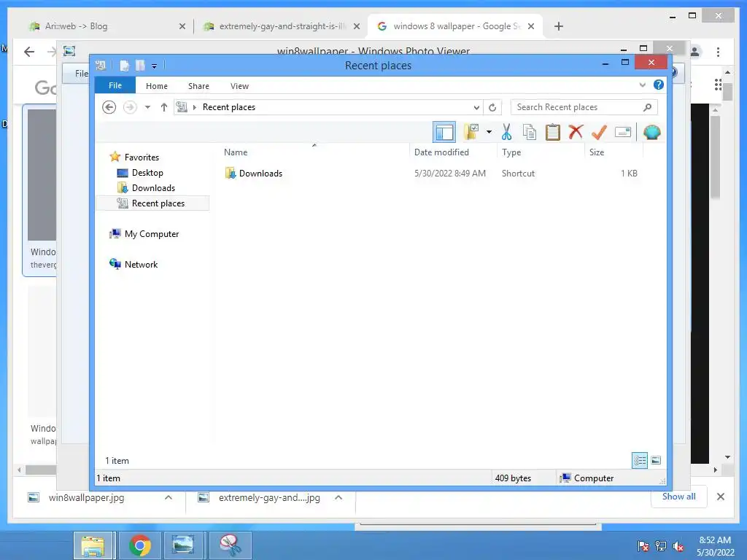
Task: Open Photo Viewer from taskbar
Action: (x=183, y=545)
